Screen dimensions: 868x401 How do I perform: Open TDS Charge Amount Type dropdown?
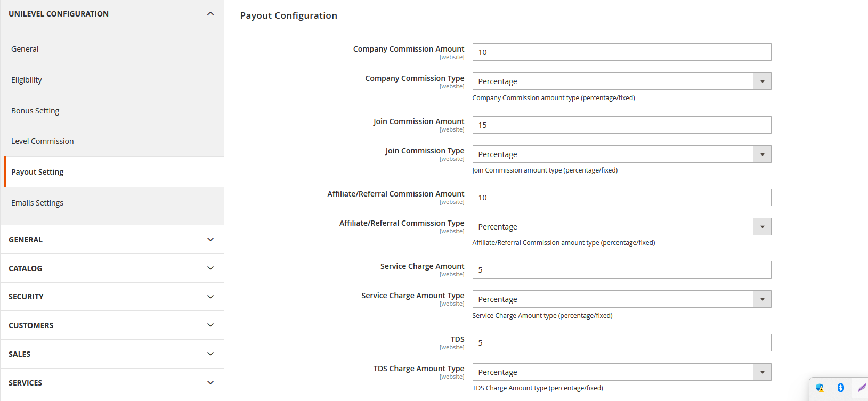point(621,372)
